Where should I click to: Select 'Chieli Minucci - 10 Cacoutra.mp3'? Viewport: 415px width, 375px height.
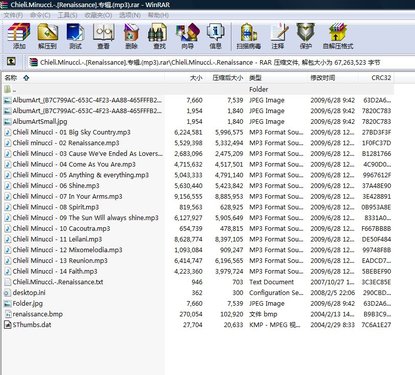click(x=61, y=228)
